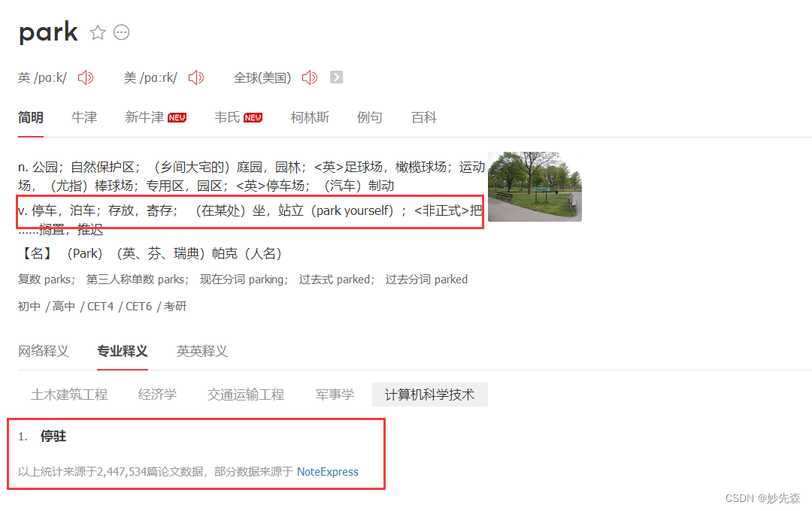Open the 新牛津 tab

tap(156, 117)
